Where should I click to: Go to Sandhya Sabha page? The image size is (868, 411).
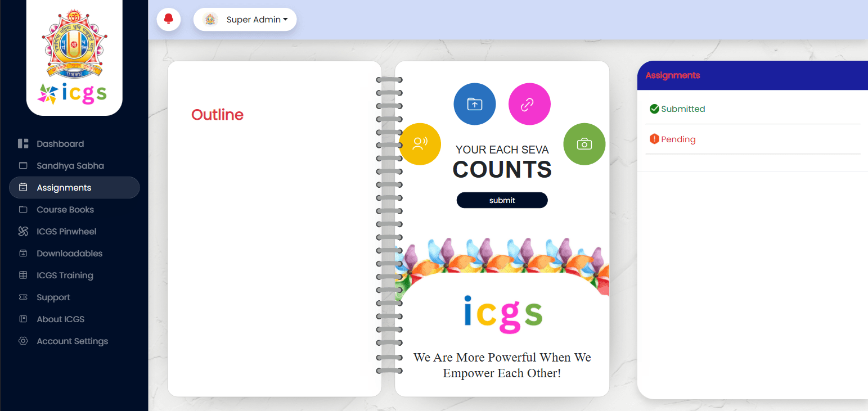coord(70,166)
